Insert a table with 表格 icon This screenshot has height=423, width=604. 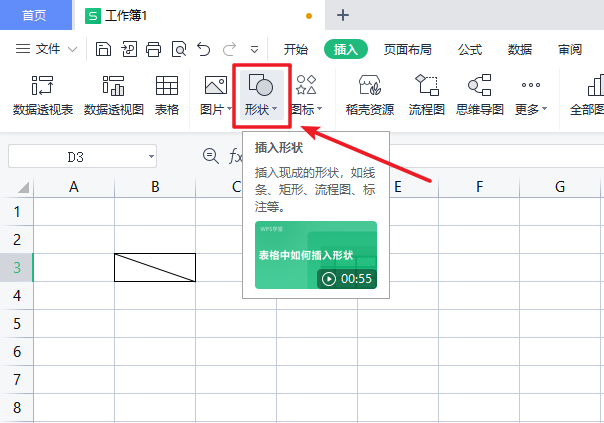[x=167, y=87]
